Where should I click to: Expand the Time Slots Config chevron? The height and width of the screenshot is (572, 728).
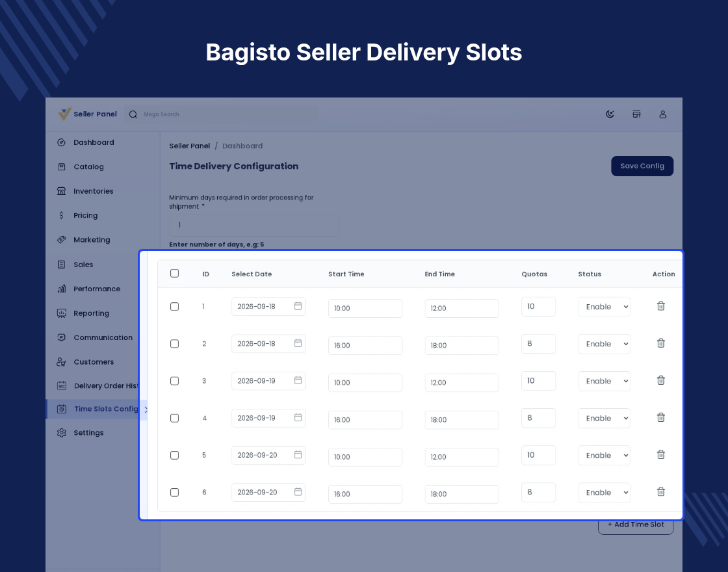[146, 409]
